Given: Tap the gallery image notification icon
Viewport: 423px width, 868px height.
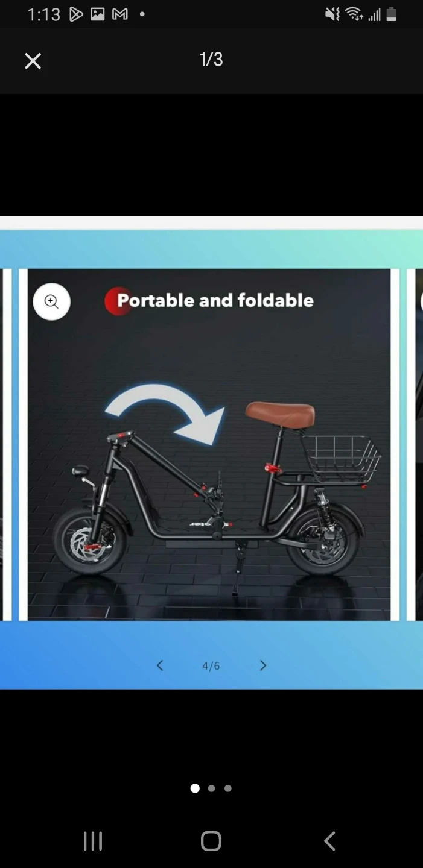Looking at the screenshot, I should click(x=98, y=14).
